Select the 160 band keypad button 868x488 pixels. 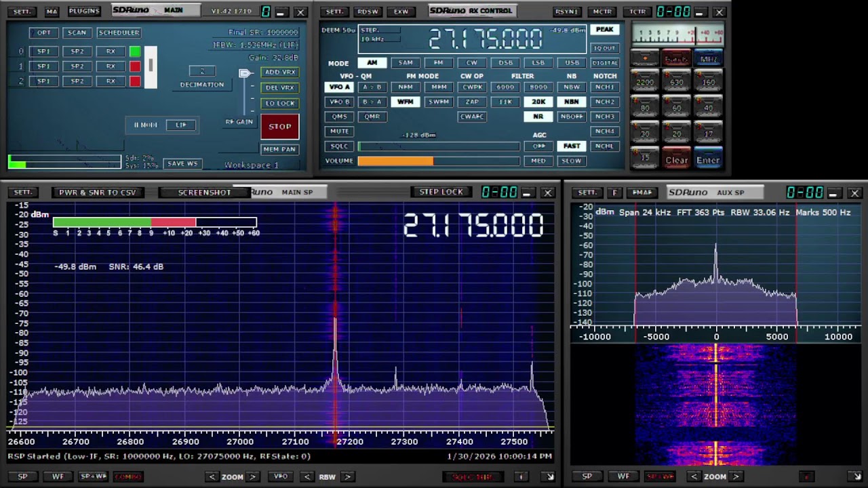click(x=708, y=82)
